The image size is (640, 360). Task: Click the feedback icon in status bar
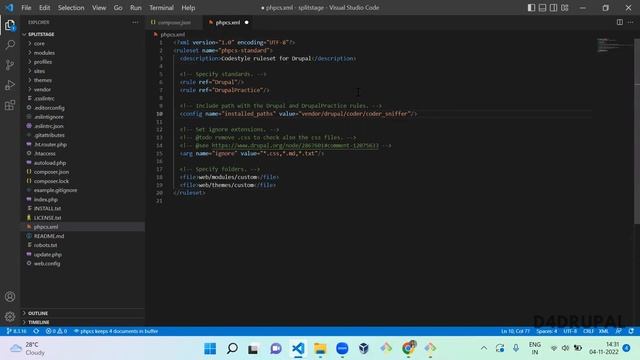pyautogui.click(x=619, y=331)
